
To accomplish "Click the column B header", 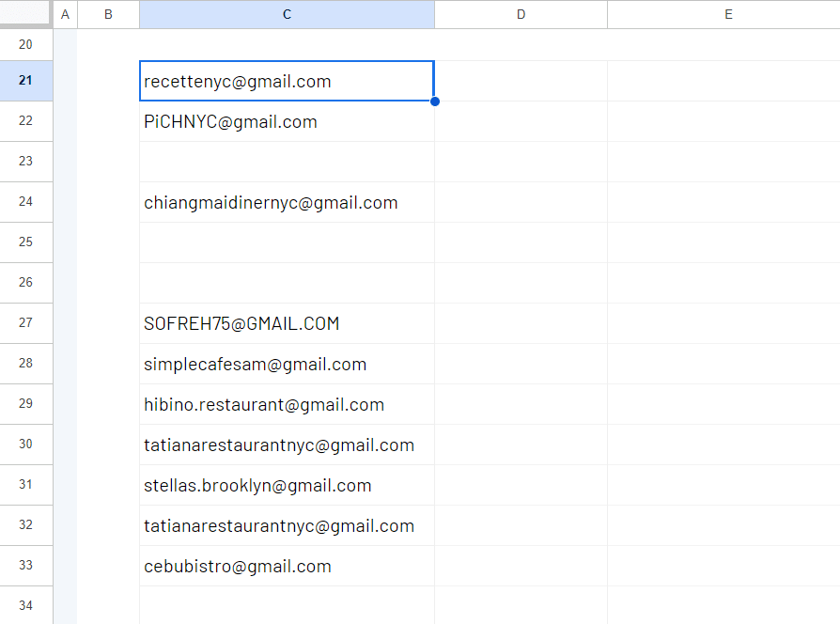I will coord(108,14).
